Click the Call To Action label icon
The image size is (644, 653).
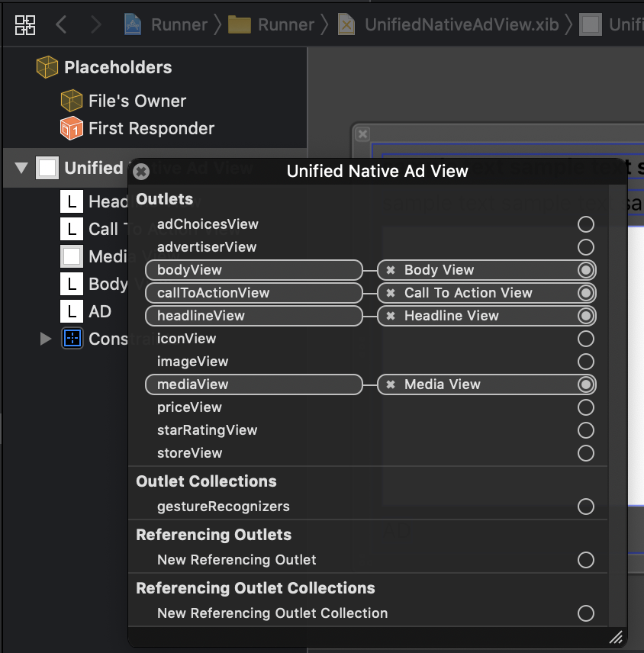[x=72, y=229]
